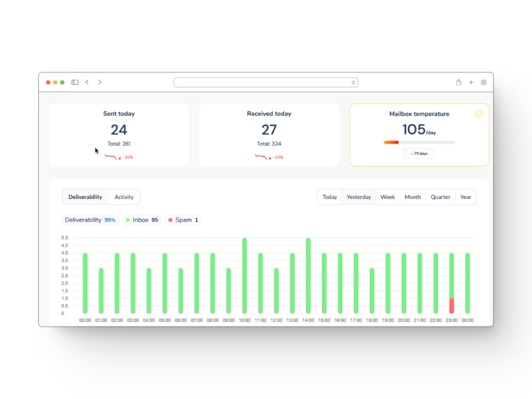Click the yellow info icon on Mailbox temperature
Screen dimensions: 532x399
click(478, 114)
